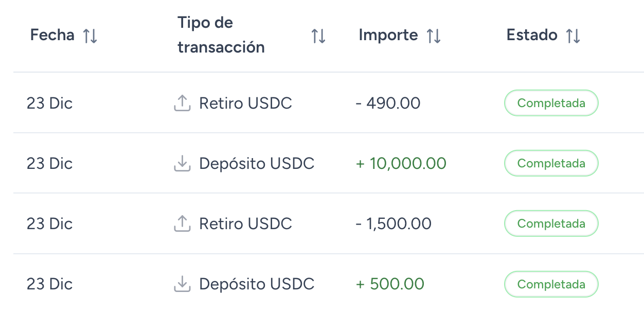Screen dimensions: 644x310
Task: Sort transactions by Importe descending
Action: click(435, 35)
